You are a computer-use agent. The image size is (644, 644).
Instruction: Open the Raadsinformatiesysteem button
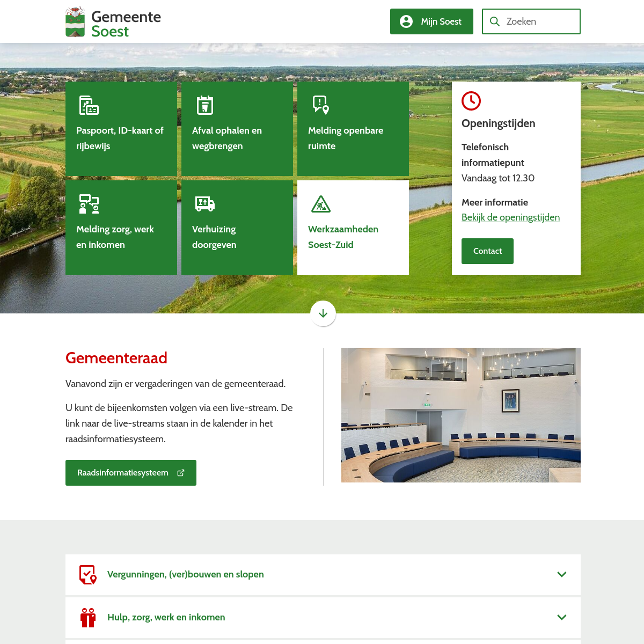click(131, 473)
